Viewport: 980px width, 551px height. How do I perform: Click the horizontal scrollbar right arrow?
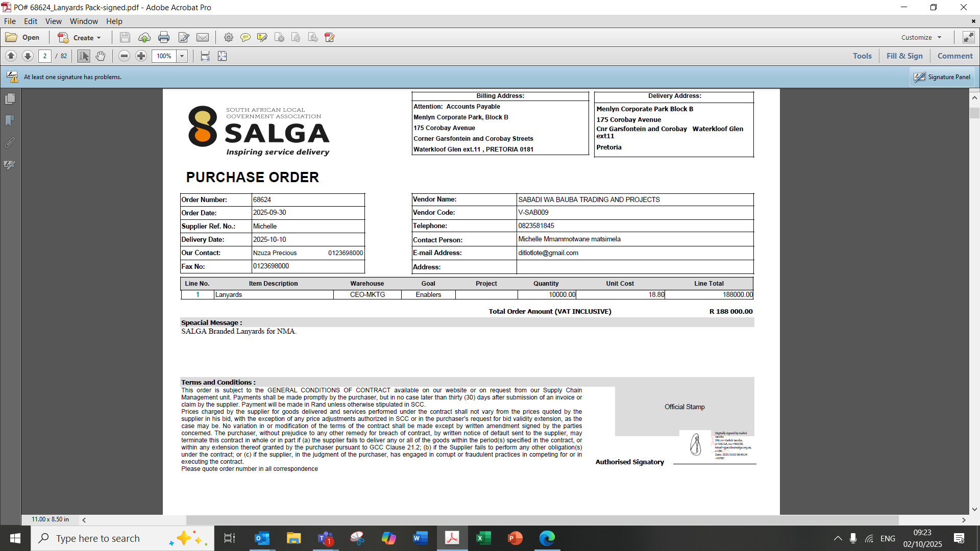(964, 520)
